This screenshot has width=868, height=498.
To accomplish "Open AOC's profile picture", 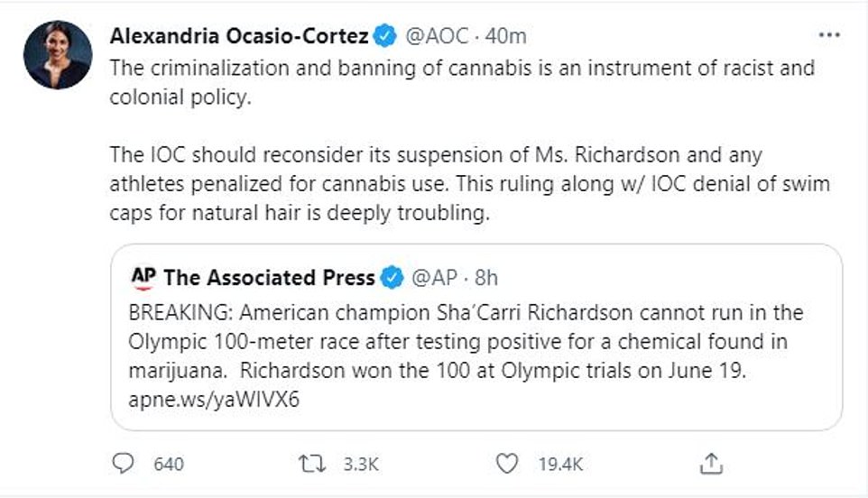I will 58,55.
